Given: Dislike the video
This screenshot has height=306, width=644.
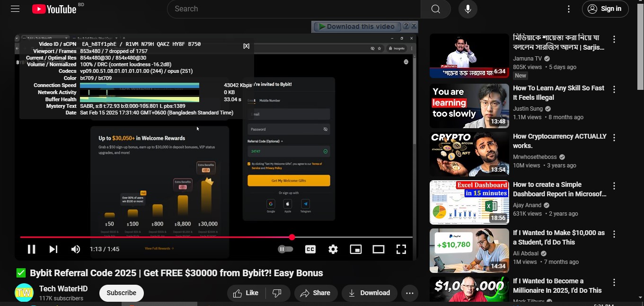Looking at the screenshot, I should (x=278, y=293).
